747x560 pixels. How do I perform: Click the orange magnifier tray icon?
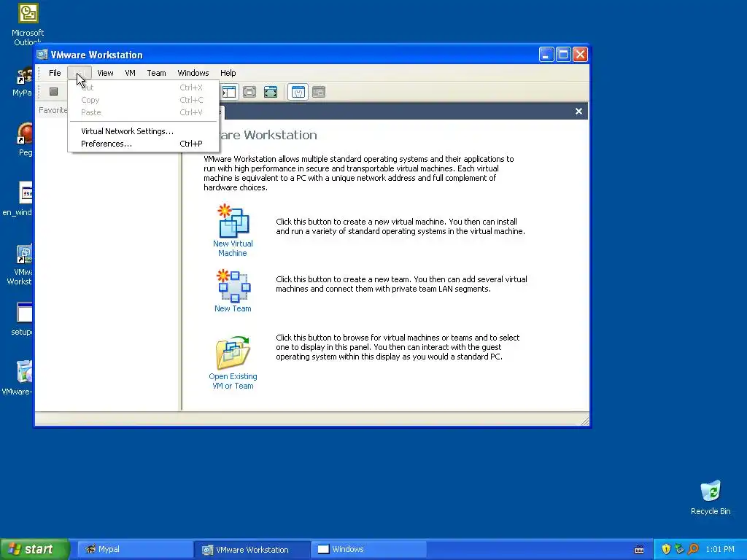[x=693, y=549]
